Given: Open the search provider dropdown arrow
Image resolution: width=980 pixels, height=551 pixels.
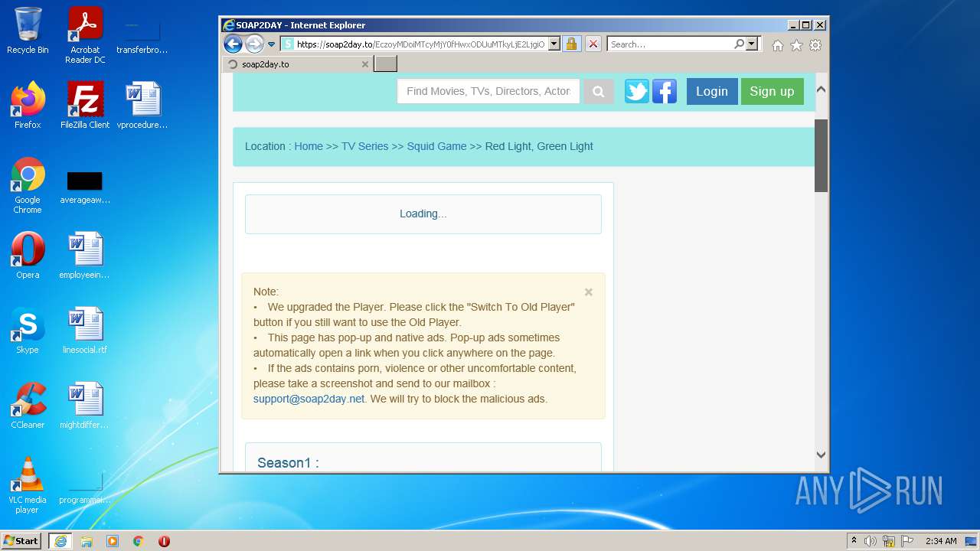Looking at the screenshot, I should [752, 44].
